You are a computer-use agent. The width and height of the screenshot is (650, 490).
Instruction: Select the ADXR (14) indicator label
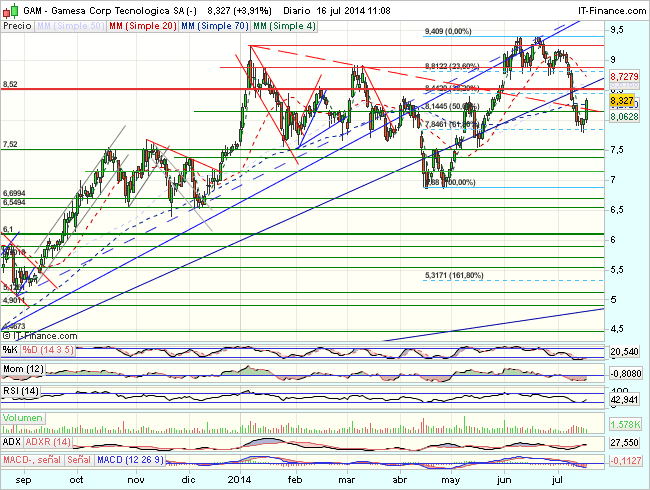tap(49, 439)
